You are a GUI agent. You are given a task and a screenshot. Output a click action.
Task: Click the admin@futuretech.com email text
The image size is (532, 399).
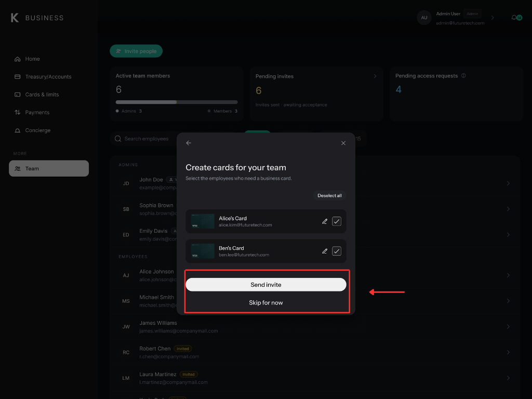click(x=460, y=23)
